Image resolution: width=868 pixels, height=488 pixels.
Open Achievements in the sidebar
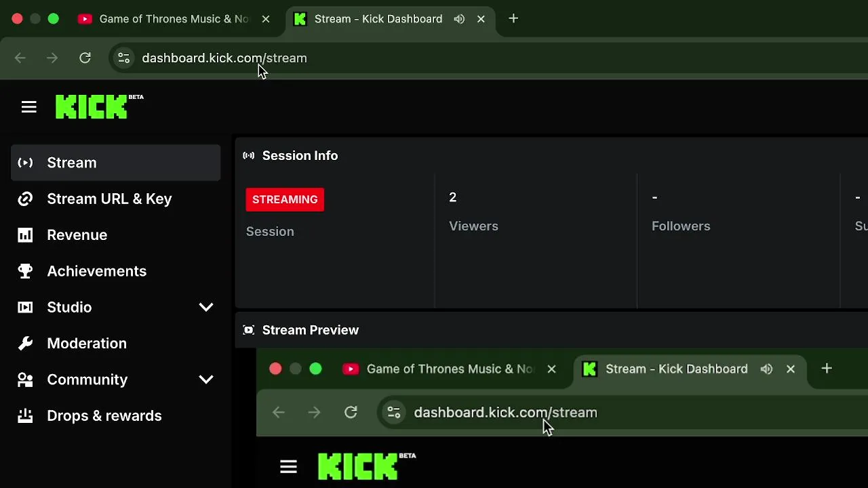tap(115, 271)
